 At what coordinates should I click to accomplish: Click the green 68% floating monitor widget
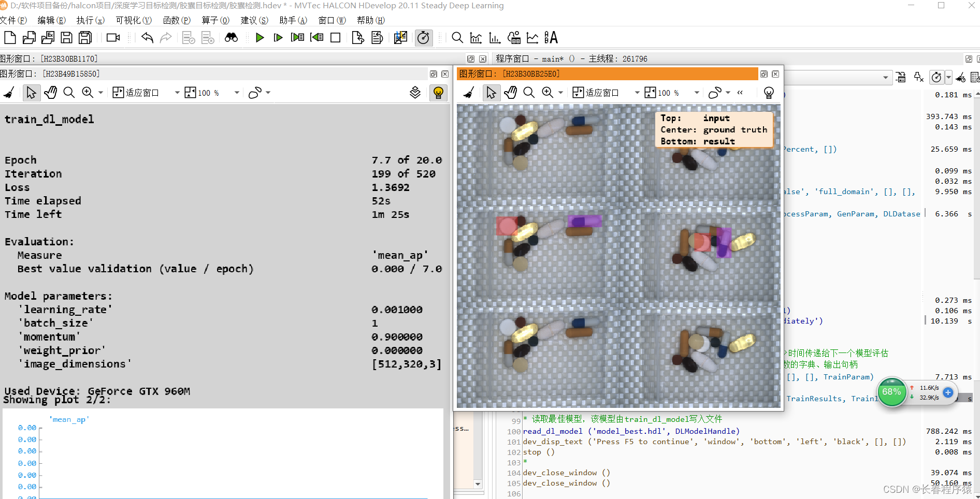[x=891, y=392]
